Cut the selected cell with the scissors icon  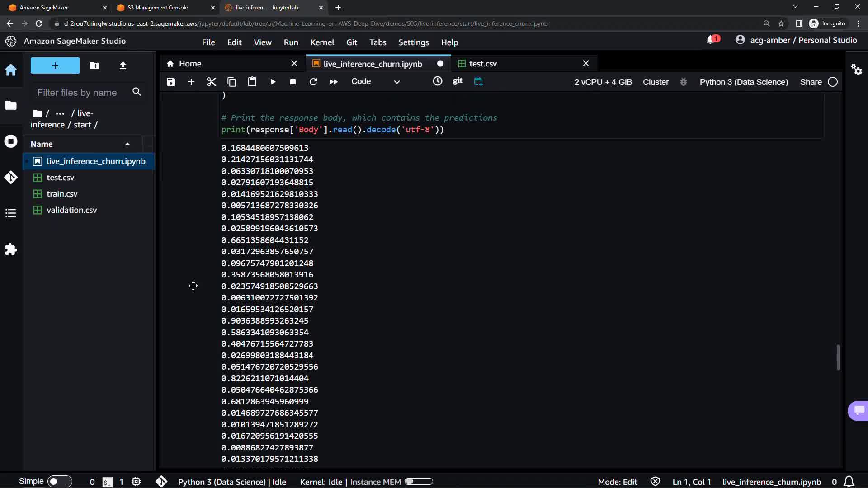point(211,82)
